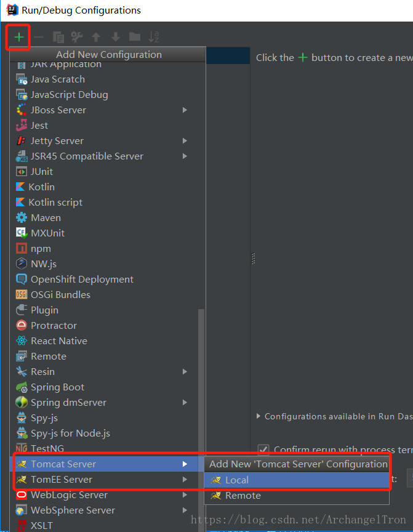Click the green plus Add Configuration button
413x532 pixels.
click(x=19, y=37)
